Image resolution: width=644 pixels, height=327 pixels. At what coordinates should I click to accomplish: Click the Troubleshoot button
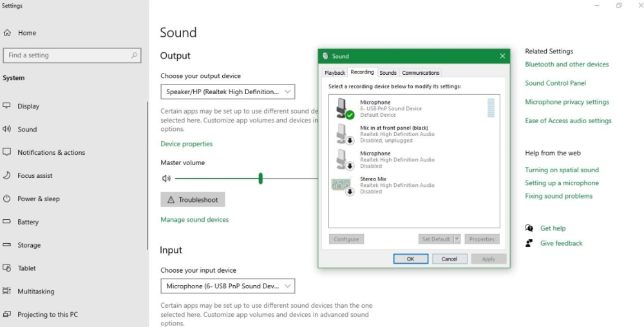tap(193, 200)
